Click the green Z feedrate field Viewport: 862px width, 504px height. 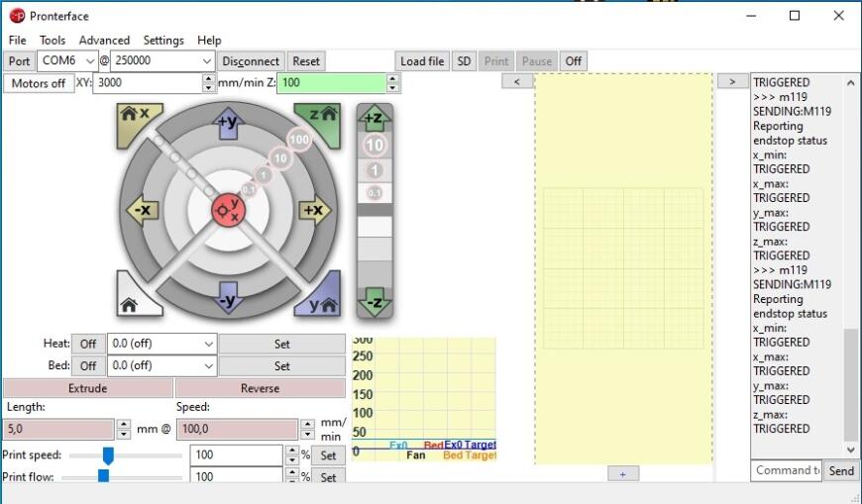332,83
